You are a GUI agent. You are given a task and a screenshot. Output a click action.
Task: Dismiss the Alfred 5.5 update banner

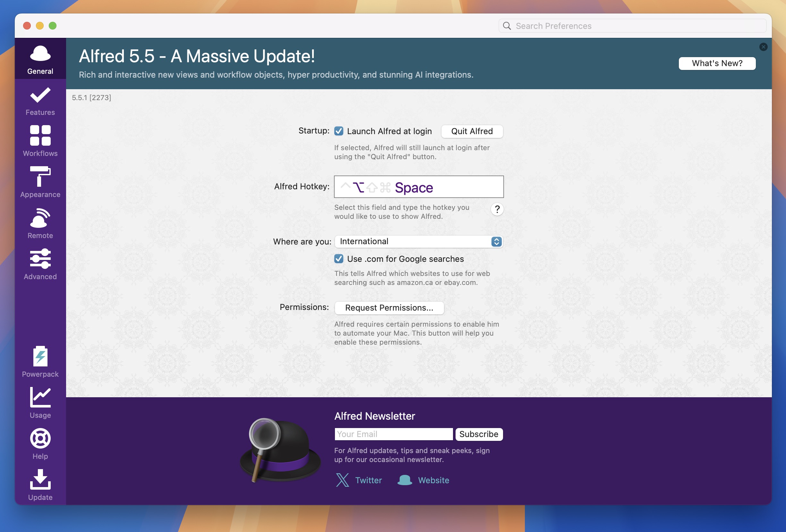pyautogui.click(x=763, y=47)
